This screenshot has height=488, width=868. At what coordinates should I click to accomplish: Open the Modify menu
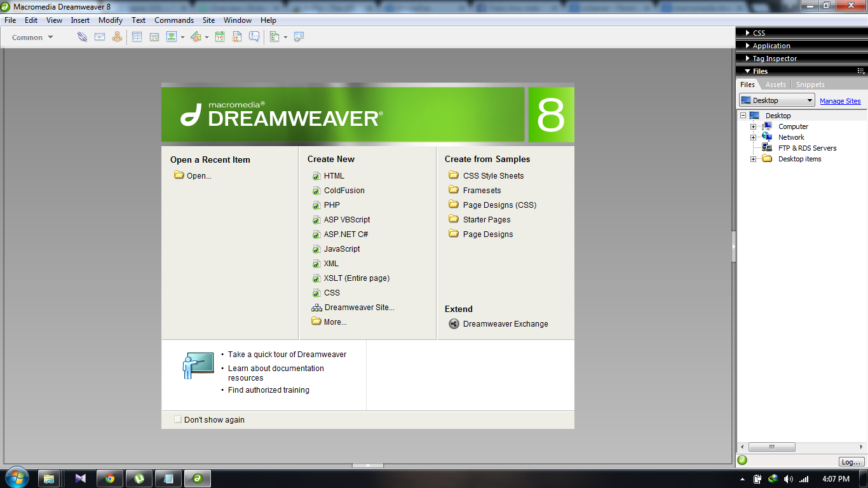(x=111, y=20)
